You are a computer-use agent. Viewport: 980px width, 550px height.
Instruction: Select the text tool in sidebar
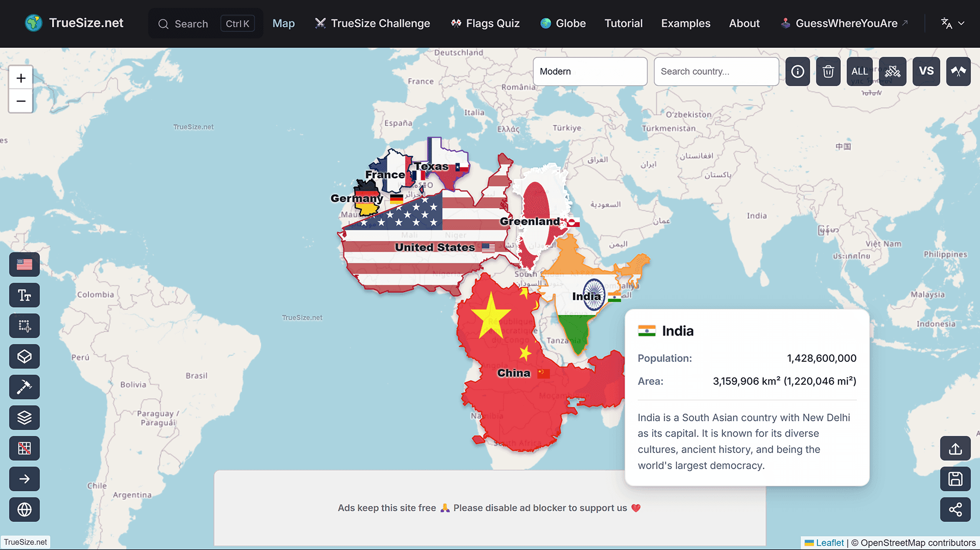(24, 295)
